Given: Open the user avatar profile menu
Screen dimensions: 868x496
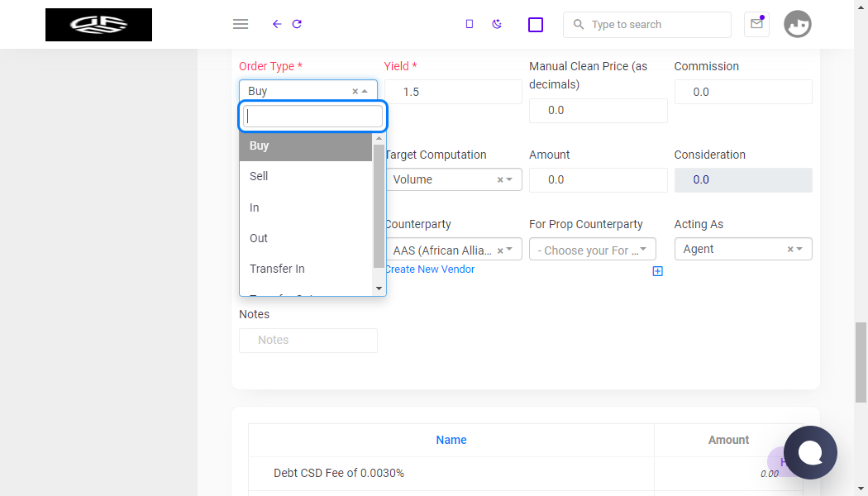Looking at the screenshot, I should pyautogui.click(x=797, y=24).
